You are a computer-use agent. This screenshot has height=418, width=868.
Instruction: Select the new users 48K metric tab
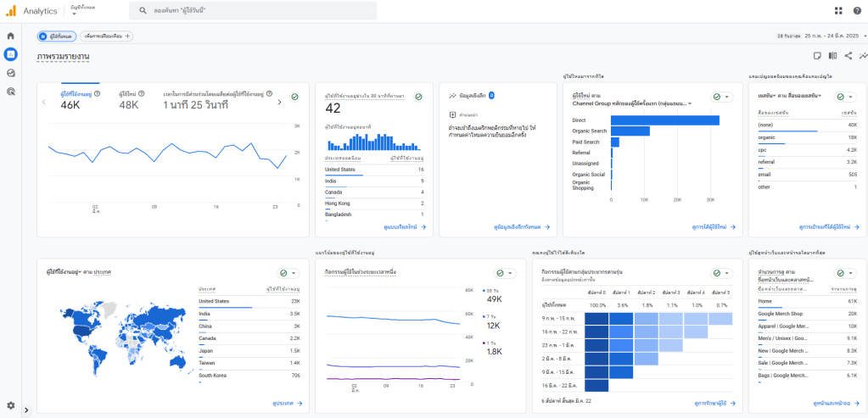(130, 100)
